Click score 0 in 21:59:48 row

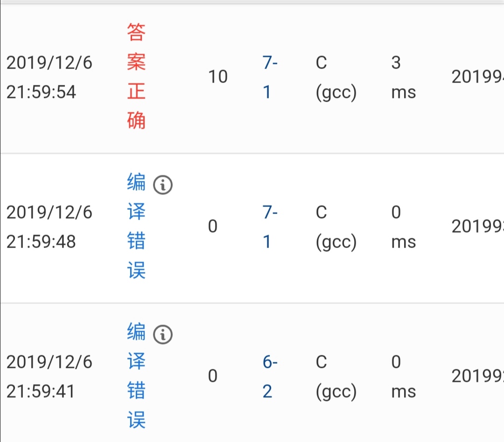pyautogui.click(x=213, y=227)
